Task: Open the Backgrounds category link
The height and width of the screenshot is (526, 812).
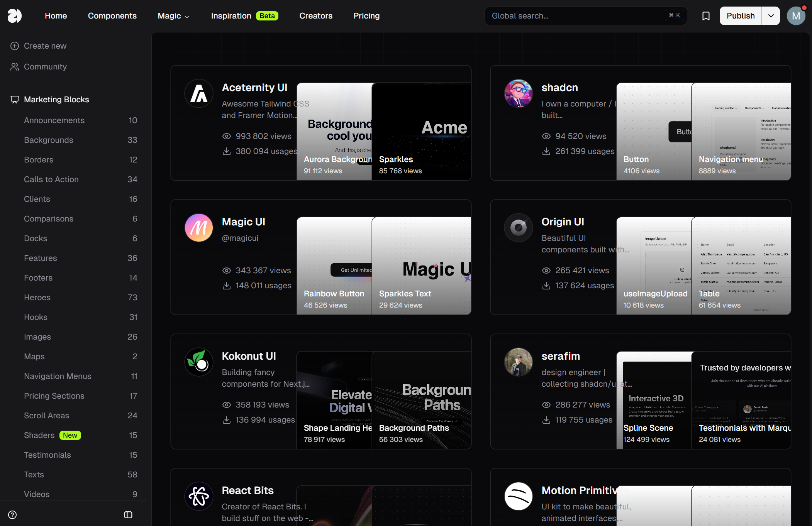Action: coord(49,140)
